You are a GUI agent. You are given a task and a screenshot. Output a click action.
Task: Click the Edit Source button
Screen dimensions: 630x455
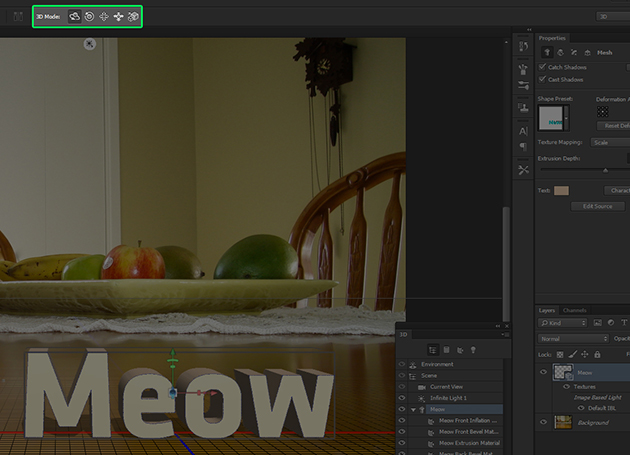coord(597,206)
